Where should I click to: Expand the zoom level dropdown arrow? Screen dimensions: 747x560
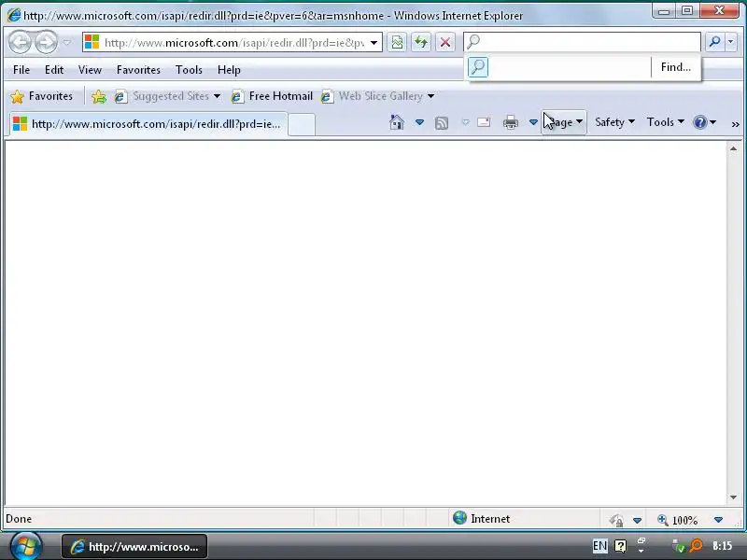718,520
